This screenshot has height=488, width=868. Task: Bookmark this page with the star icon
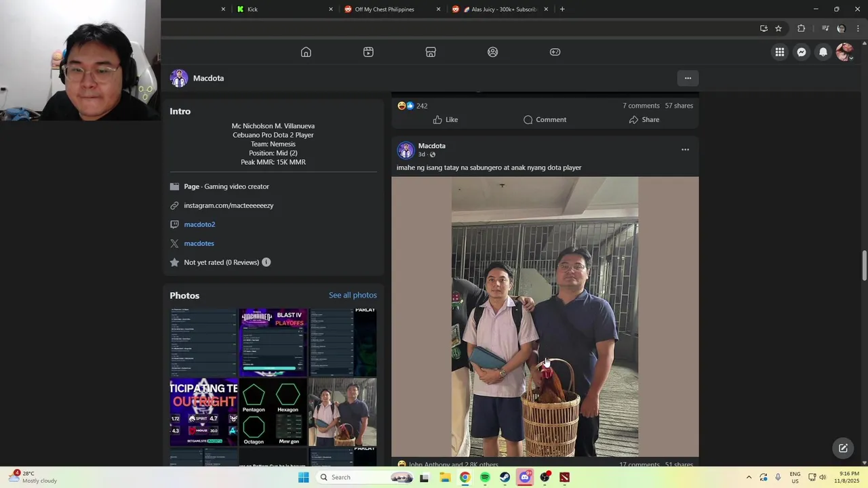pos(778,28)
